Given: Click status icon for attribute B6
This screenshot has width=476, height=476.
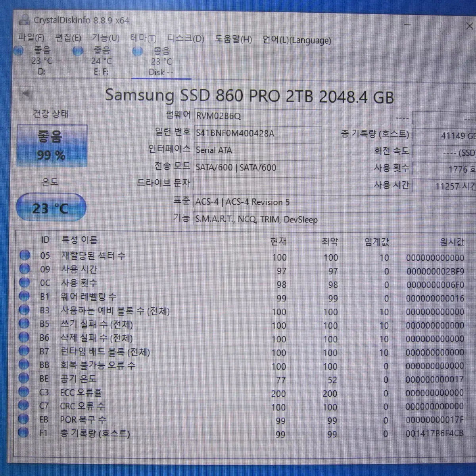Looking at the screenshot, I should pos(24,337).
